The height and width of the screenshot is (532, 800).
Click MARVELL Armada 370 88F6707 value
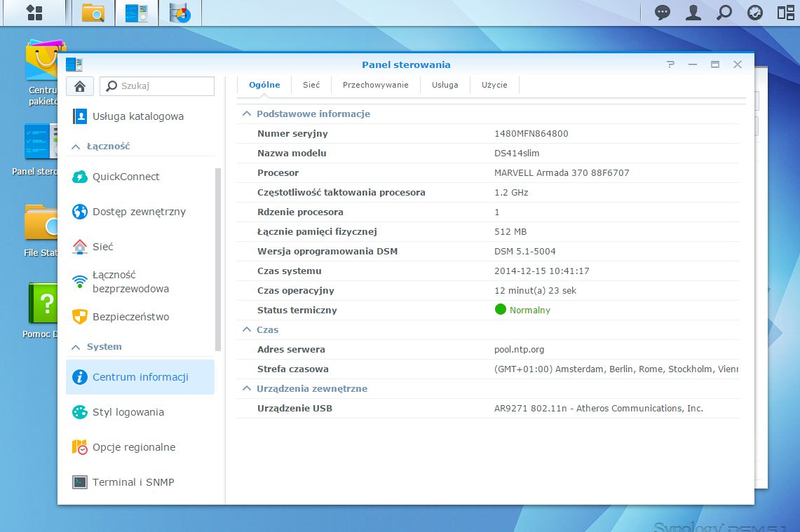tap(561, 173)
